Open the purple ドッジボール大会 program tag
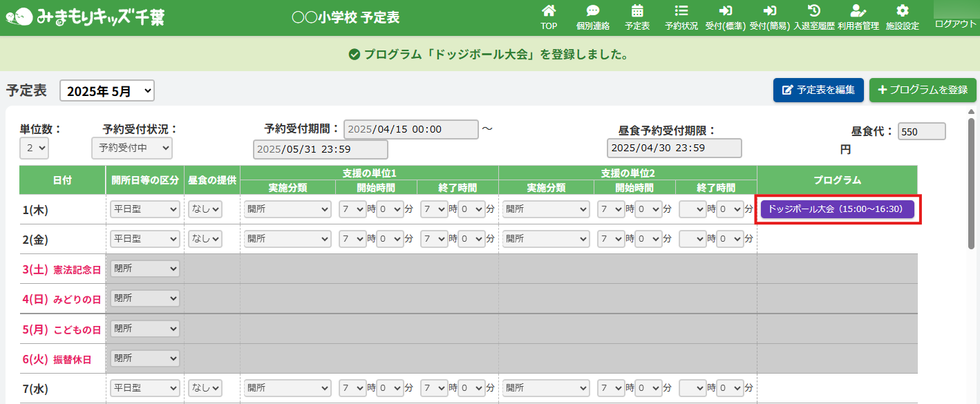The width and height of the screenshot is (980, 404). click(837, 209)
